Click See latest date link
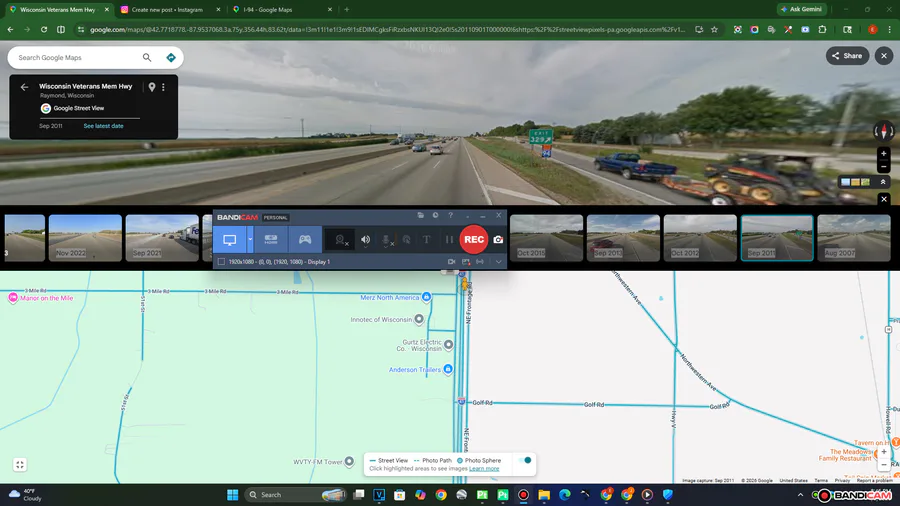Image resolution: width=900 pixels, height=506 pixels. pos(103,126)
